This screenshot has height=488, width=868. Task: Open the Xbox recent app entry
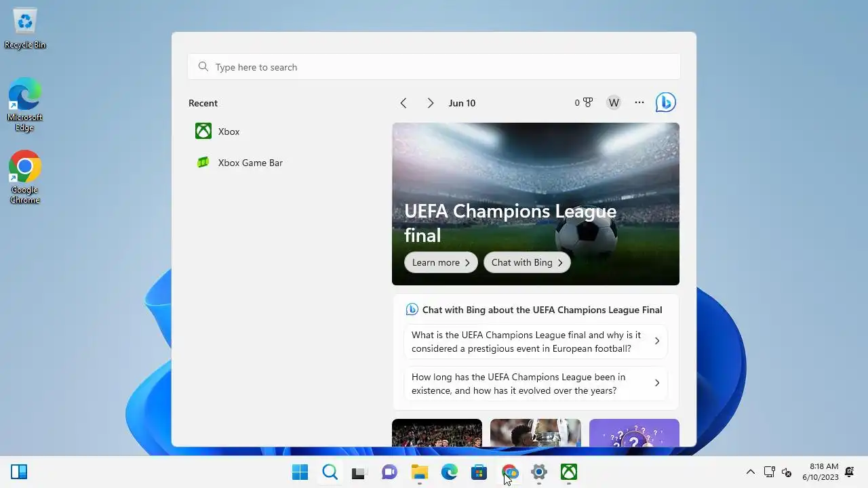click(218, 131)
